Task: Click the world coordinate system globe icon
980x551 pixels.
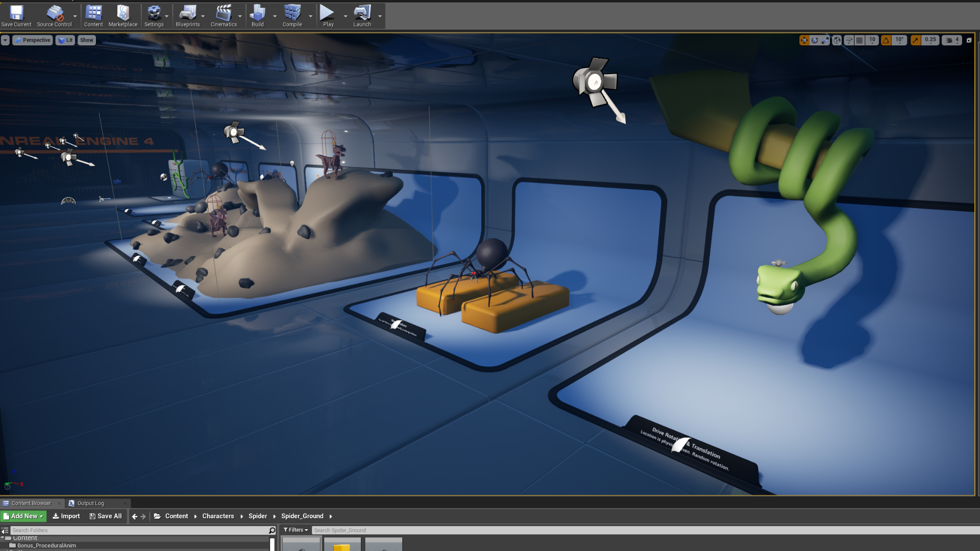Action: pos(837,40)
